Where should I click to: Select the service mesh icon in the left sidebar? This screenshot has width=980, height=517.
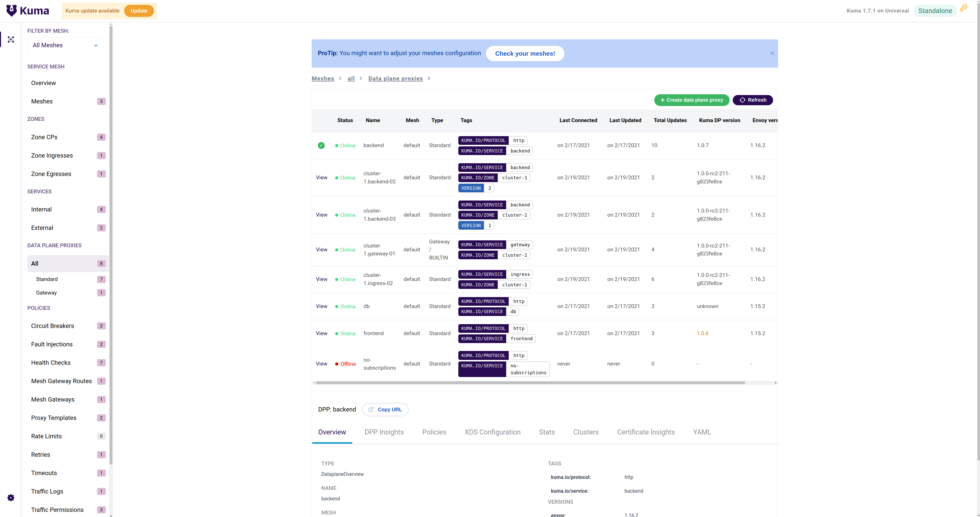point(11,39)
